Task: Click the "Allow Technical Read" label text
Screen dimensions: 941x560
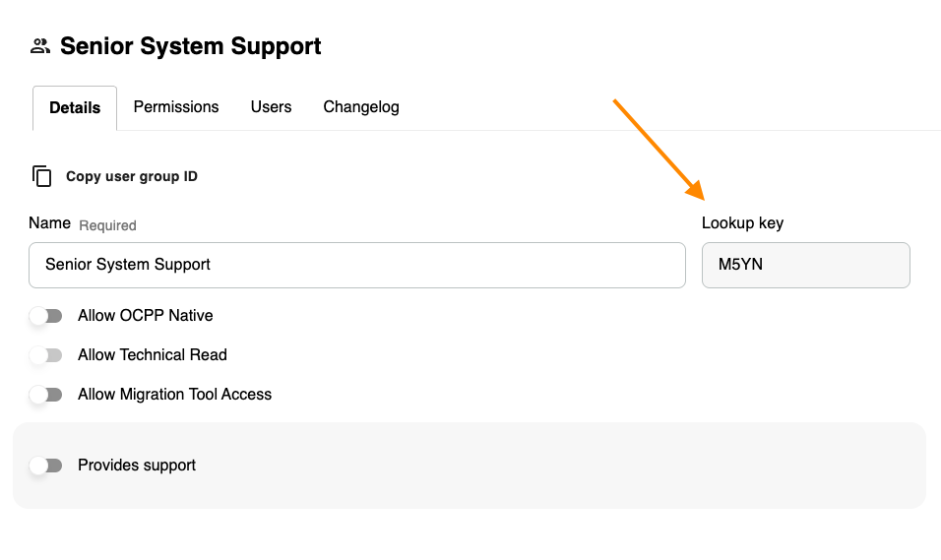Action: (153, 355)
